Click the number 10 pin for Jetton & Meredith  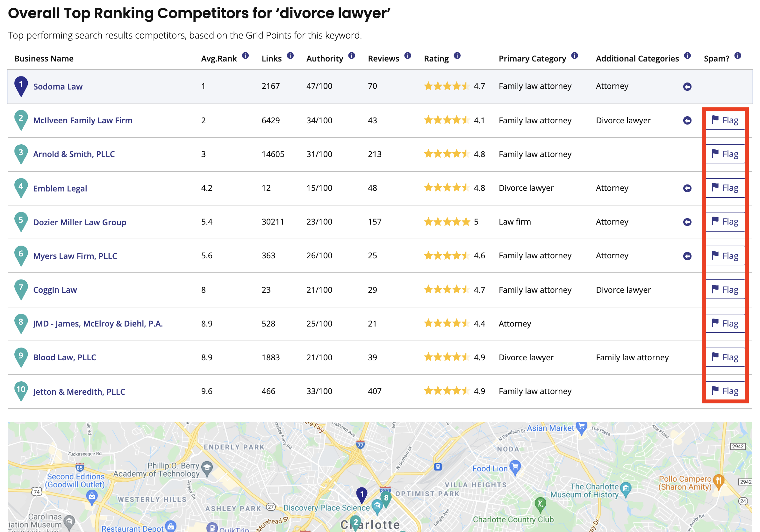click(x=21, y=391)
